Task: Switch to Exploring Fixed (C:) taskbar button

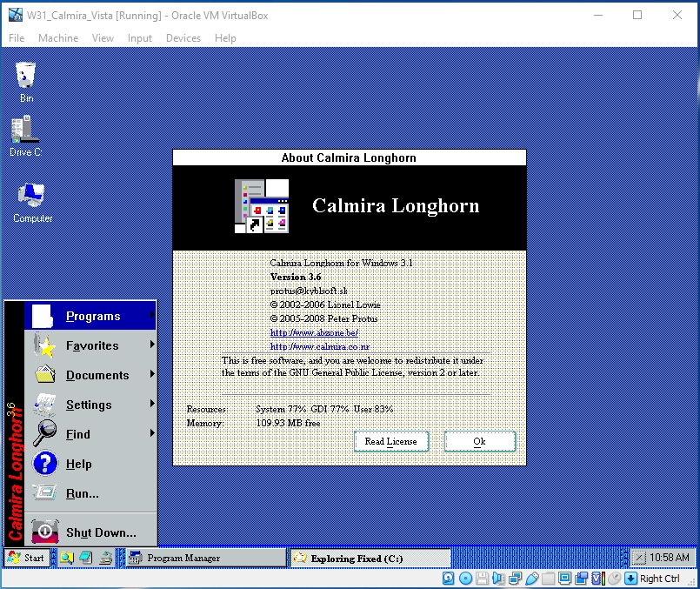Action: 370,558
